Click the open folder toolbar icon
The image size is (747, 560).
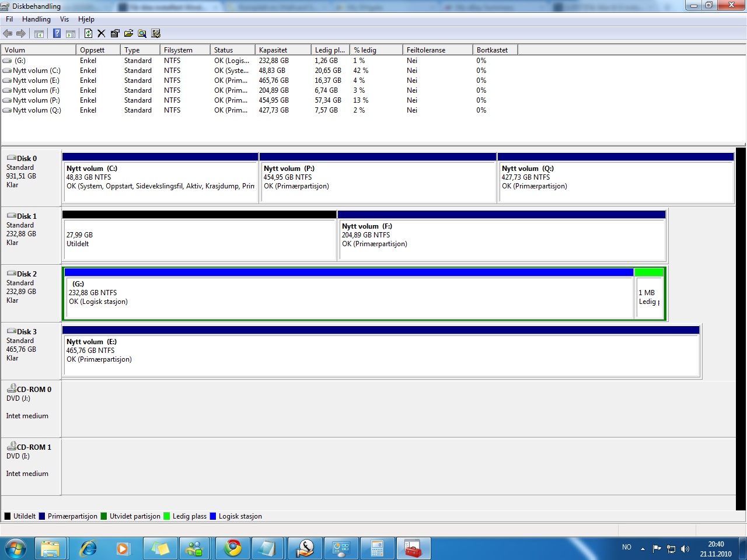(128, 34)
